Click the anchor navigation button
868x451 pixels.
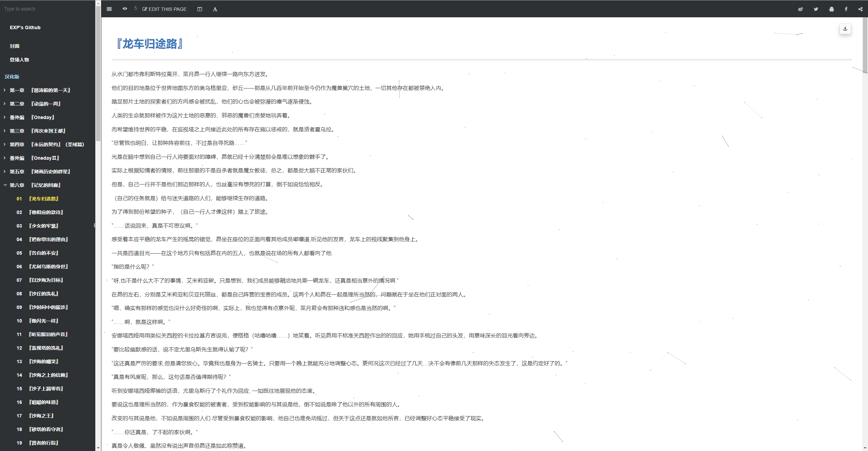[x=845, y=29]
